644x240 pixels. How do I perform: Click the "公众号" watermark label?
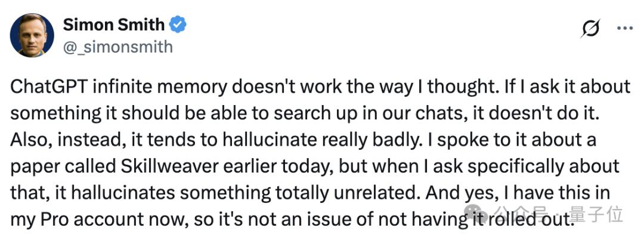(x=515, y=214)
